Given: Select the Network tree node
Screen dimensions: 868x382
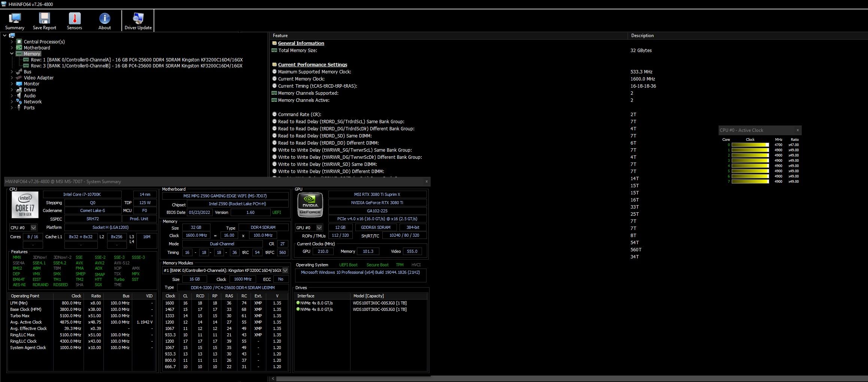Looking at the screenshot, I should 33,101.
